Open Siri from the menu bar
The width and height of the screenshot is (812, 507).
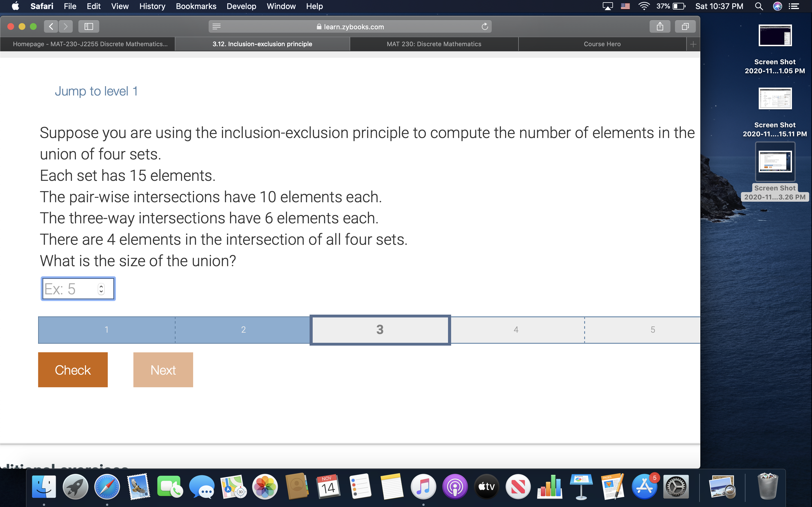[x=778, y=6]
